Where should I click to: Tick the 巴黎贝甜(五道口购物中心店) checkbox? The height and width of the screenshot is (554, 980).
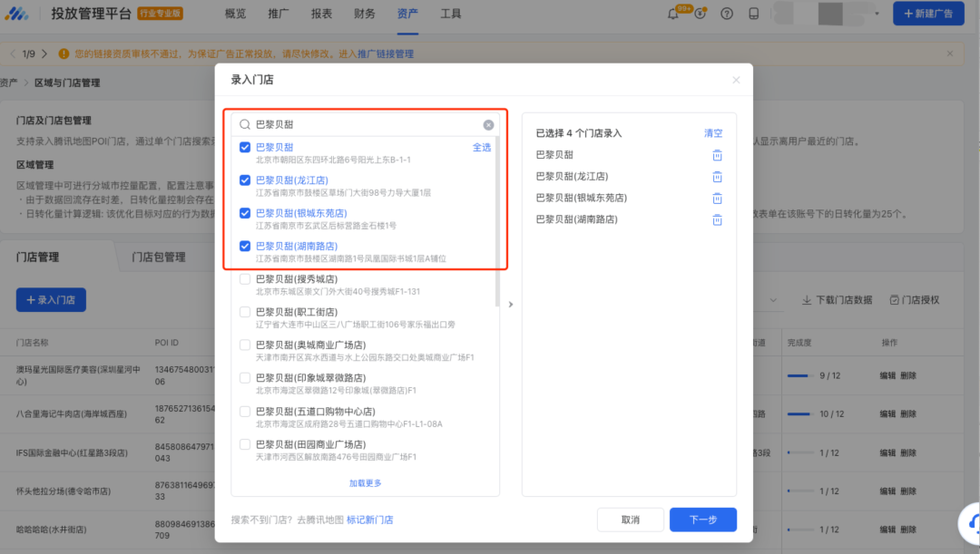[245, 412]
